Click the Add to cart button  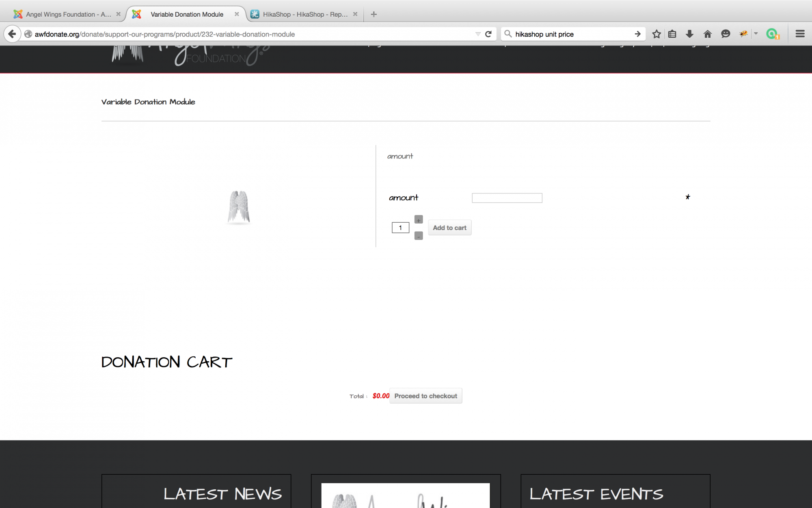click(x=449, y=228)
